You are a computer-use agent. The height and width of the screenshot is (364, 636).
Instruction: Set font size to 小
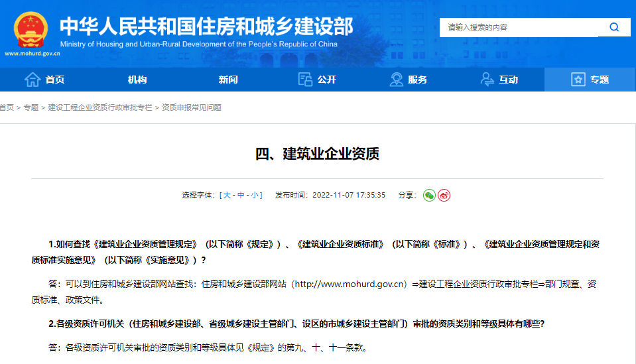255,196
